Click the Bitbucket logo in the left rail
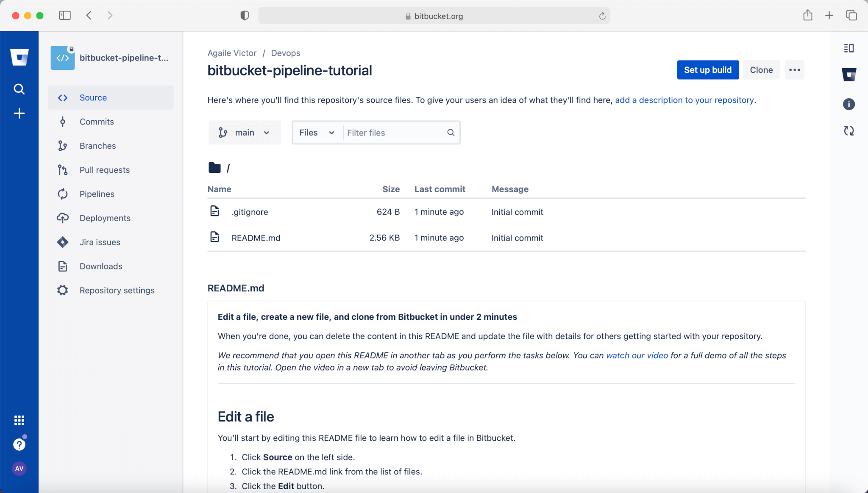 (x=19, y=57)
